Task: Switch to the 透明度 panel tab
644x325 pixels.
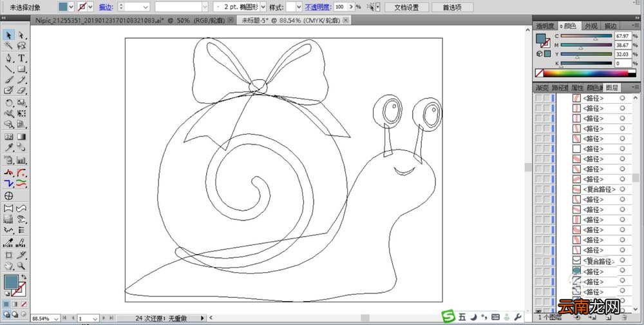Action: (x=545, y=26)
